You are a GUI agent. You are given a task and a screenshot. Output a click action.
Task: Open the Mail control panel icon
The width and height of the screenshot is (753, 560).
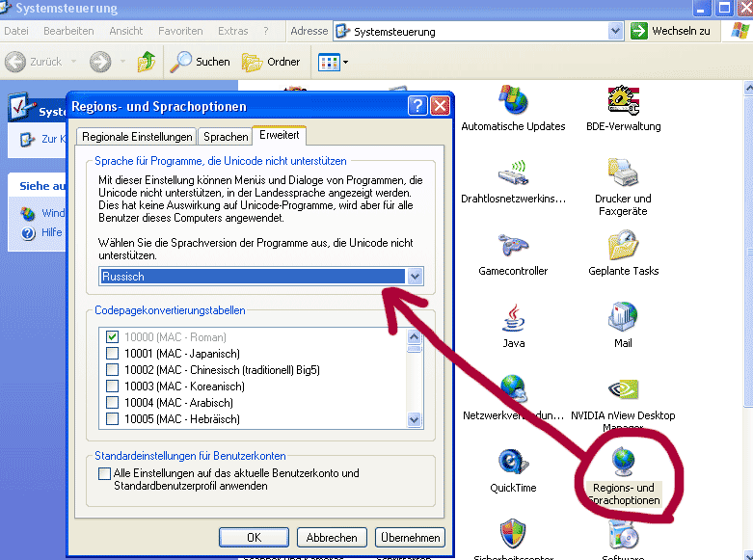[623, 317]
